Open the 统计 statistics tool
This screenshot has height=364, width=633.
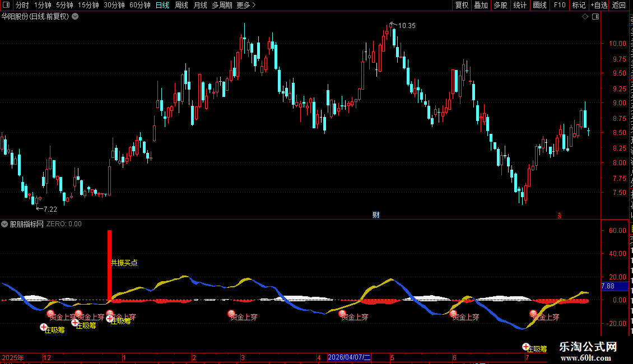click(x=520, y=5)
